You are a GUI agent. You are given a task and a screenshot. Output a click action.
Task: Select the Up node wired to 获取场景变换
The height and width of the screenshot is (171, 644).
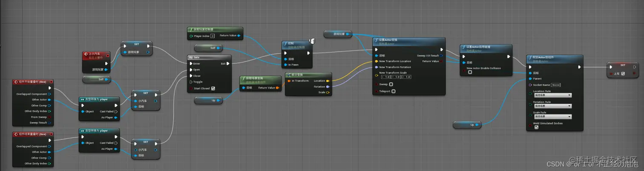point(209,100)
